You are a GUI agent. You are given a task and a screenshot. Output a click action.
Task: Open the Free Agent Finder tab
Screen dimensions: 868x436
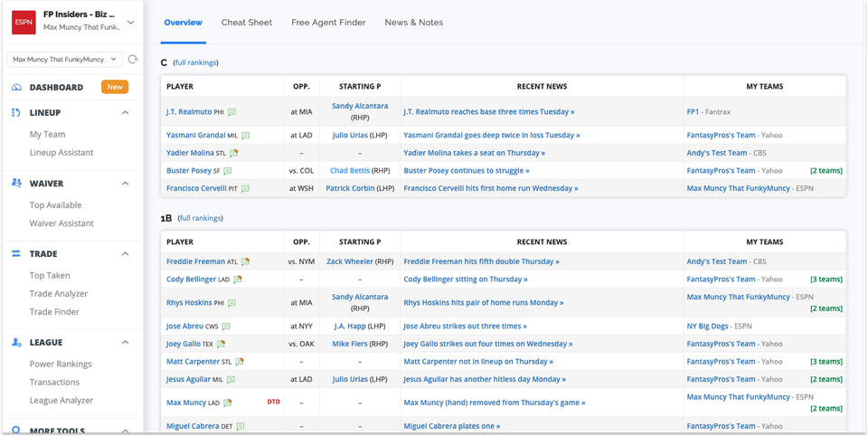pos(328,23)
